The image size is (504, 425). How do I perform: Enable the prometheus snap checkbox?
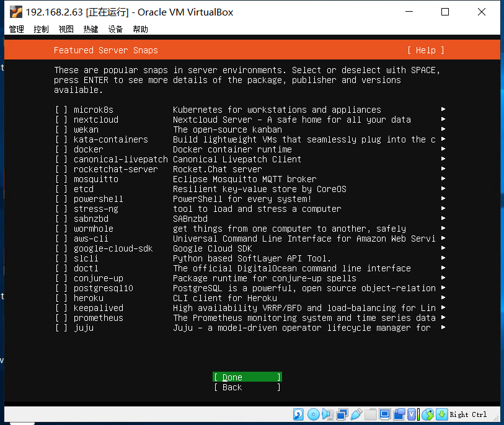pos(61,318)
